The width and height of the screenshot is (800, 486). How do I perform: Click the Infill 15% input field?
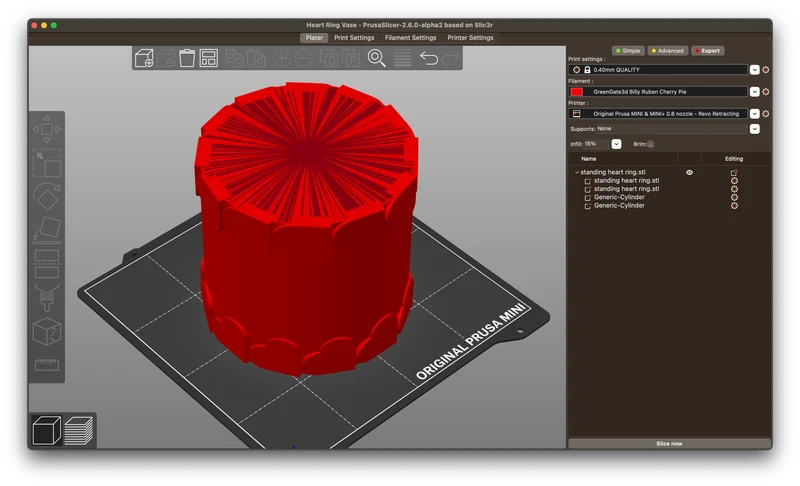pos(596,144)
